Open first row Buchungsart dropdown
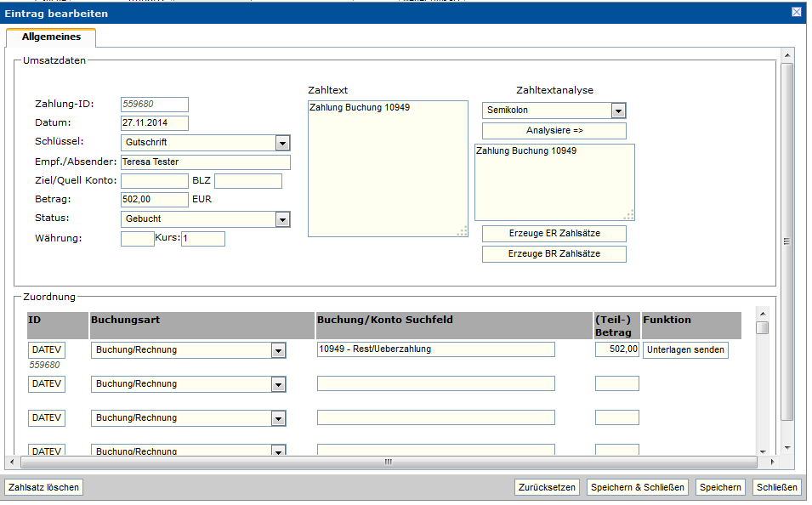The height and width of the screenshot is (505, 812). (x=278, y=350)
